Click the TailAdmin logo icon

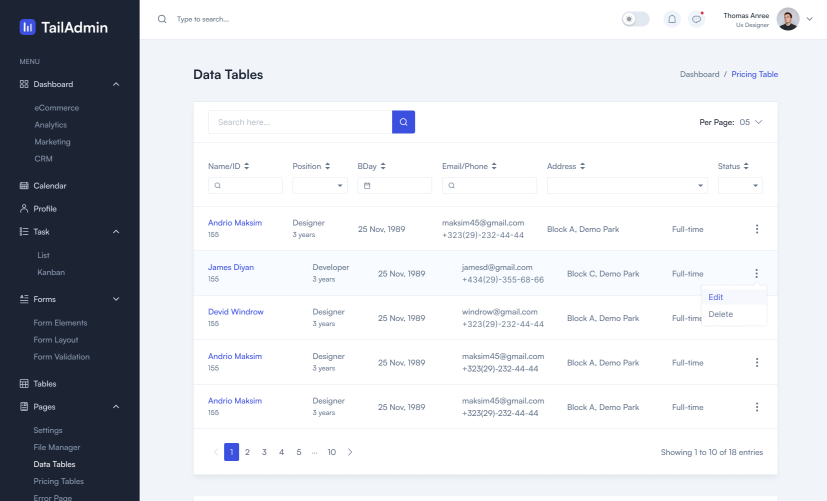[x=27, y=27]
